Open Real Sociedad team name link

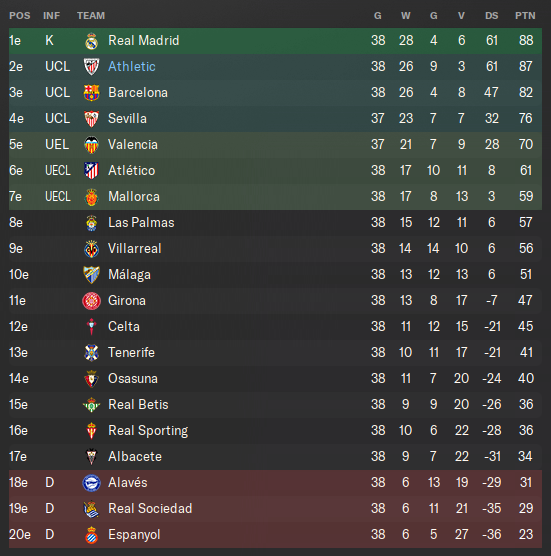click(150, 508)
